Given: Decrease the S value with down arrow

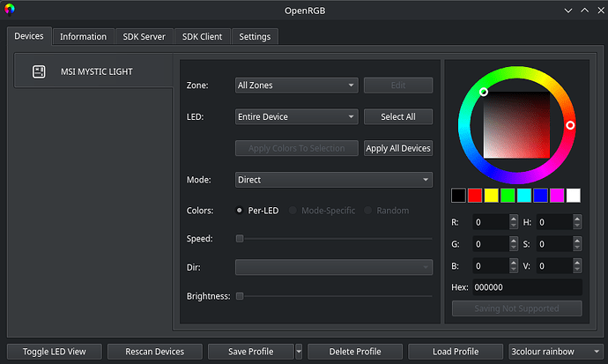Looking at the screenshot, I should (577, 248).
